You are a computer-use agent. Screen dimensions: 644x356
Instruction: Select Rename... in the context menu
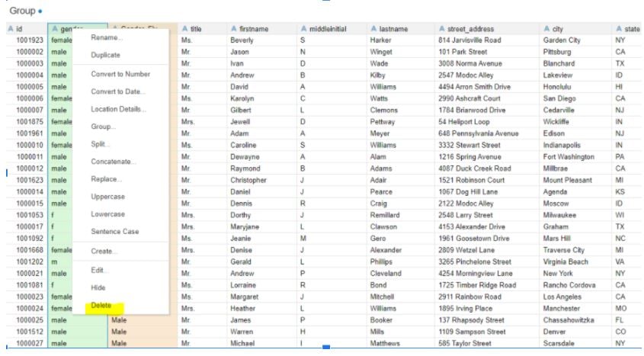(106, 38)
